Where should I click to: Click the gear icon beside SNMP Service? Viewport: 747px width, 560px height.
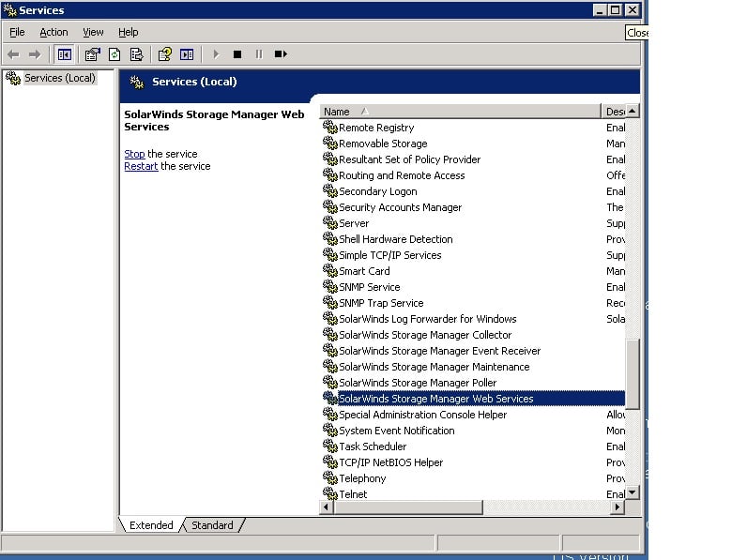pyautogui.click(x=330, y=286)
